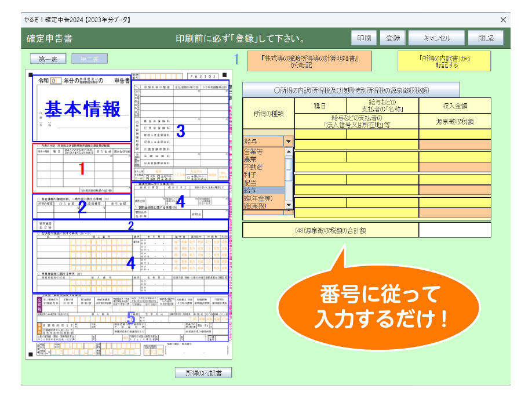
Task: Click 「所得の内訳書」から転記する button
Action: point(444,61)
